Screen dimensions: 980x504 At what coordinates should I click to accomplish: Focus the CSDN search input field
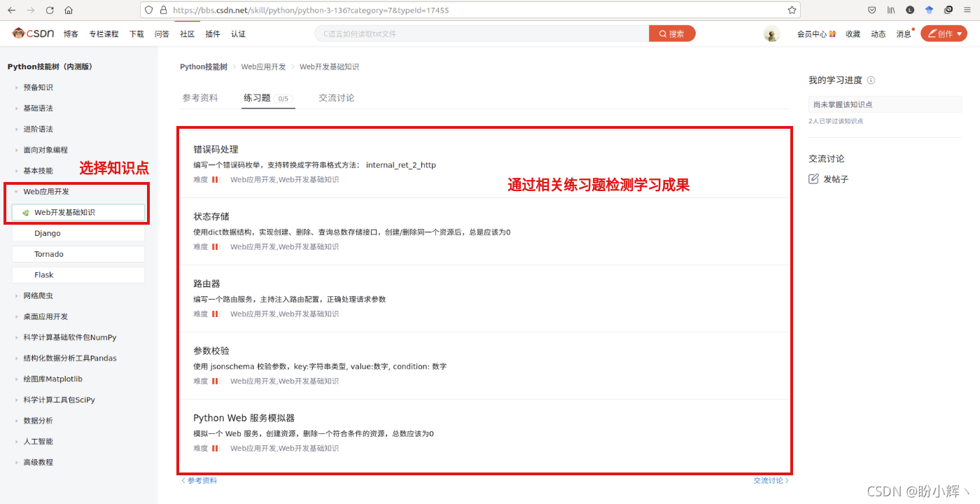pyautogui.click(x=482, y=34)
